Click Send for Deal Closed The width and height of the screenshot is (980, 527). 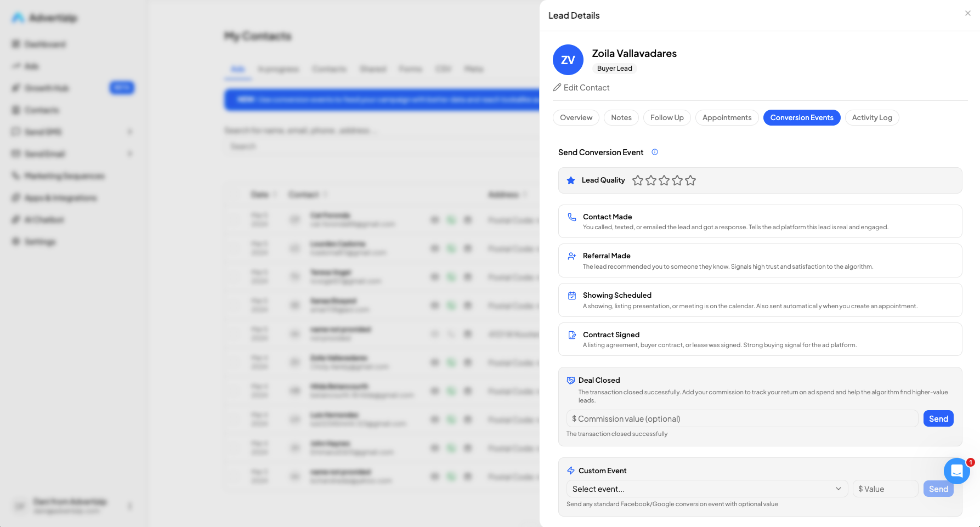pos(938,419)
